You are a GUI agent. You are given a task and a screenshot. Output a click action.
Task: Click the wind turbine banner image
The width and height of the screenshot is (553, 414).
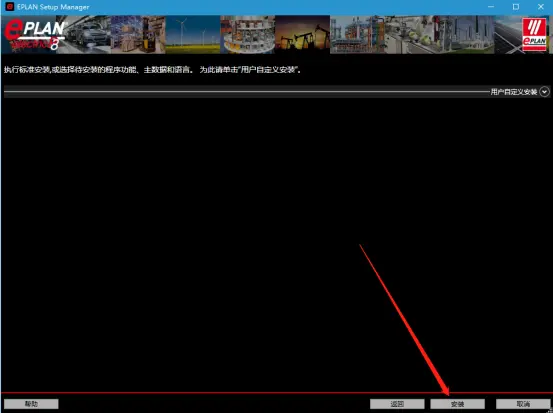pyautogui.click(x=193, y=35)
